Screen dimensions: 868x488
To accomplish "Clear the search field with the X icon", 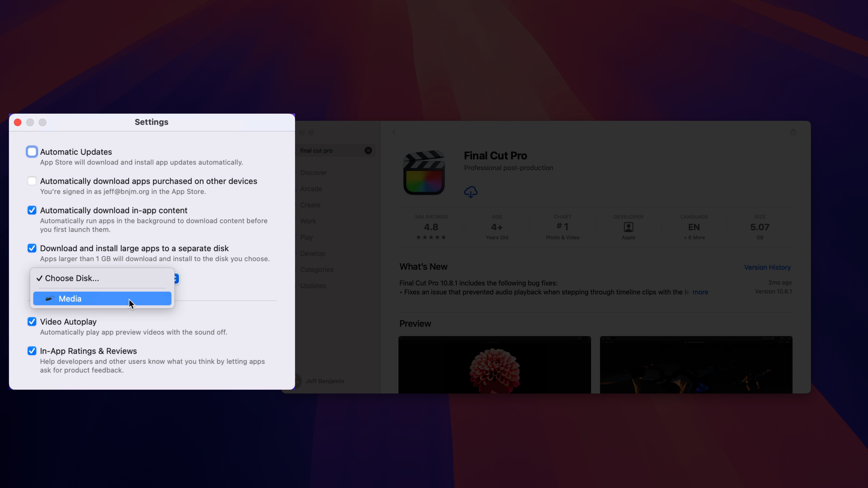I will [368, 150].
